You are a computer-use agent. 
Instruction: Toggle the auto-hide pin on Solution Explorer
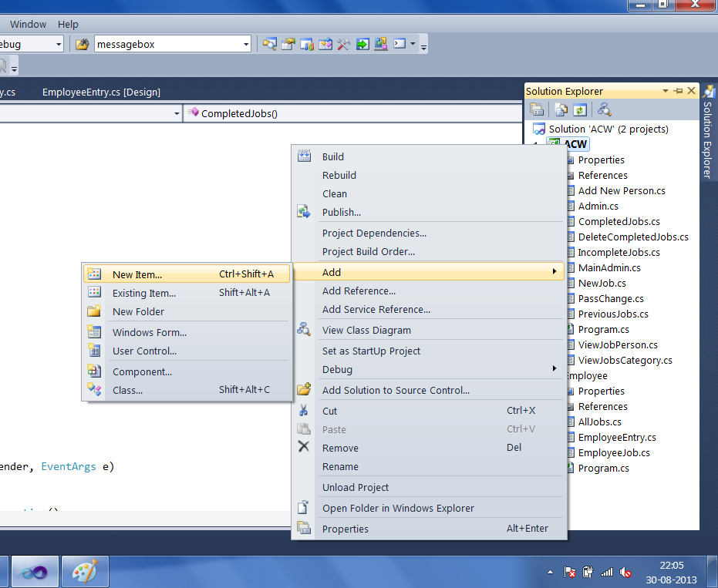pos(679,91)
